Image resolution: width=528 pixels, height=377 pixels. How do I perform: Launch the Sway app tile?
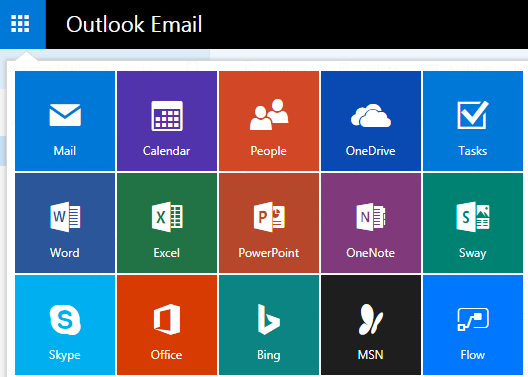click(473, 223)
